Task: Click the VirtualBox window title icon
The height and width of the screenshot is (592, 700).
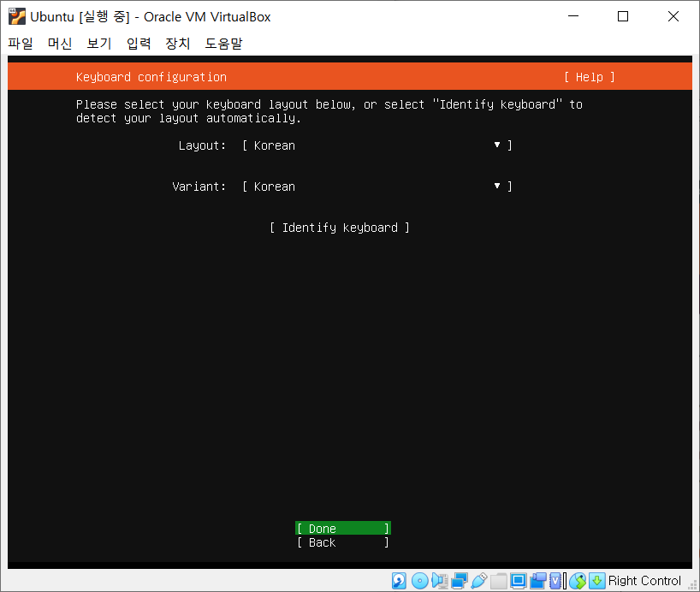Action: click(17, 16)
